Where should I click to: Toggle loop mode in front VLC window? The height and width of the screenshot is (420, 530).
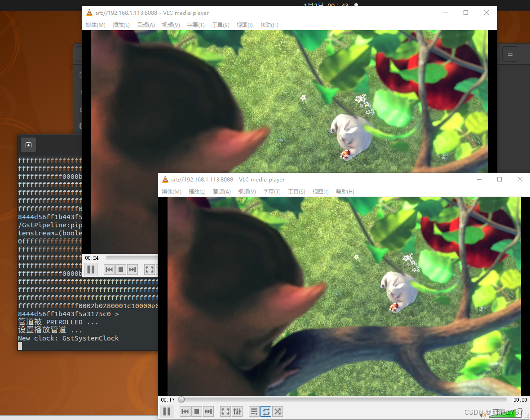tap(266, 411)
